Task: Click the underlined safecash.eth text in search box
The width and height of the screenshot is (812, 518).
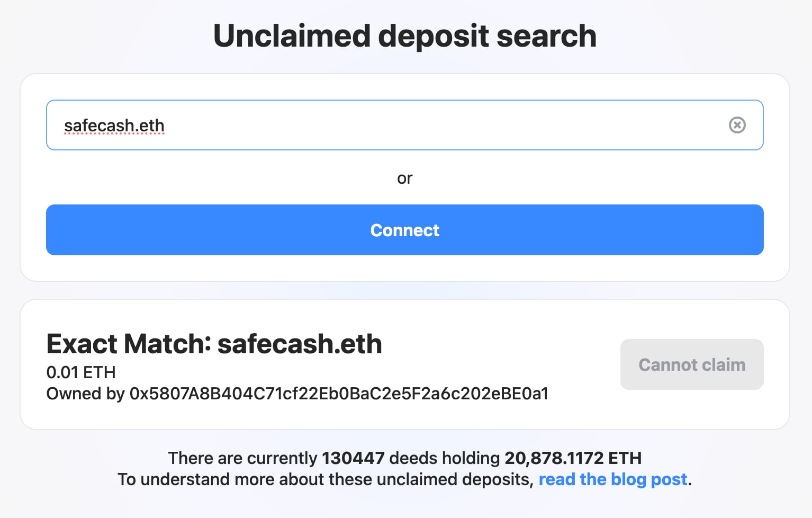Action: point(114,126)
